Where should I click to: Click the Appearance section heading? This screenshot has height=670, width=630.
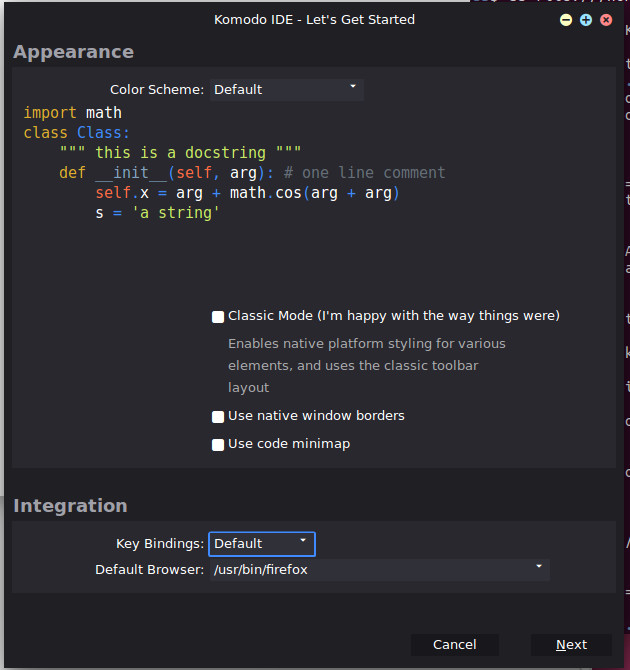73,52
